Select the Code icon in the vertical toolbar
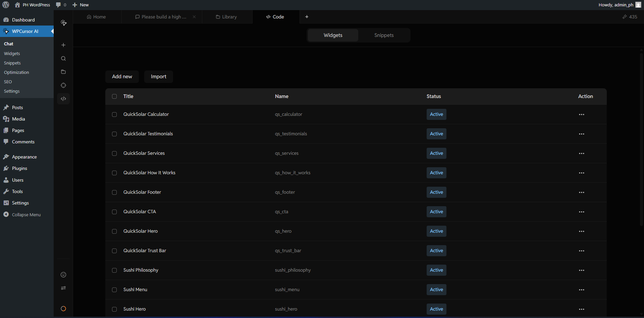644x318 pixels. (x=63, y=99)
